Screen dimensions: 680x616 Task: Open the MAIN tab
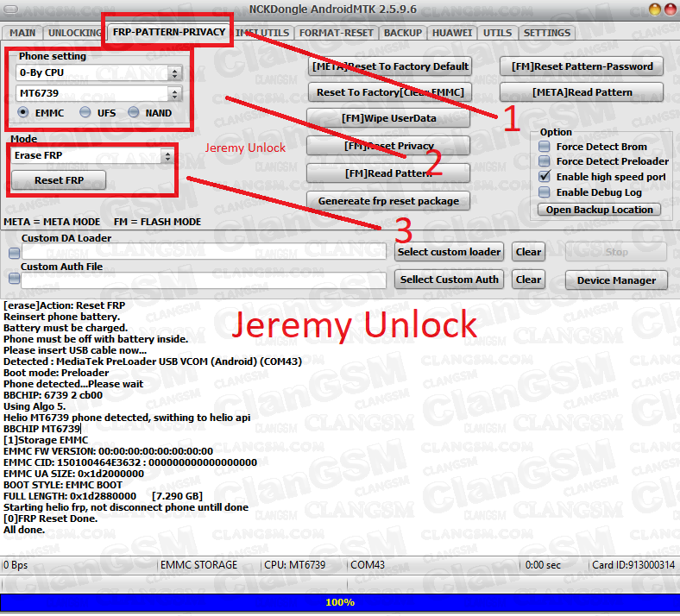pyautogui.click(x=22, y=33)
